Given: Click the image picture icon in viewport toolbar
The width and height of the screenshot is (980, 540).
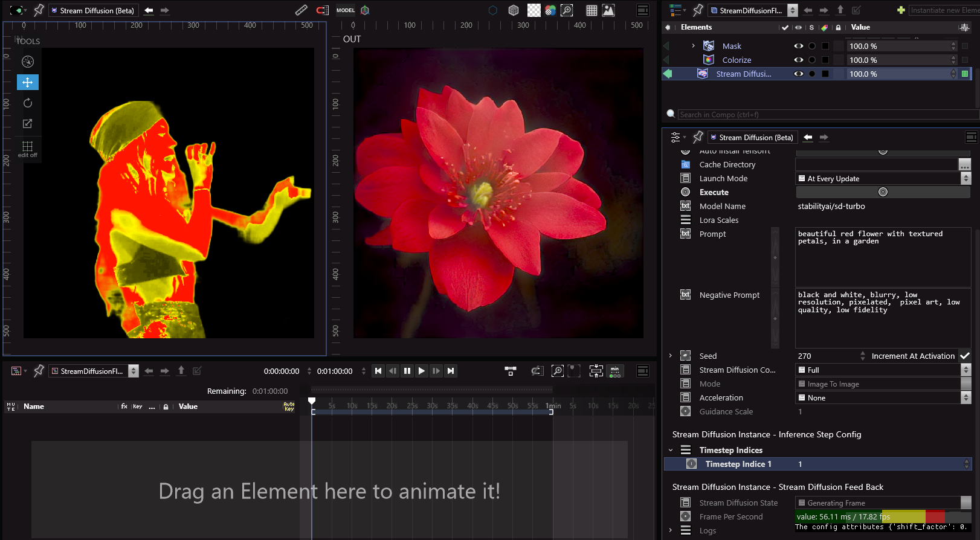Looking at the screenshot, I should [x=608, y=10].
